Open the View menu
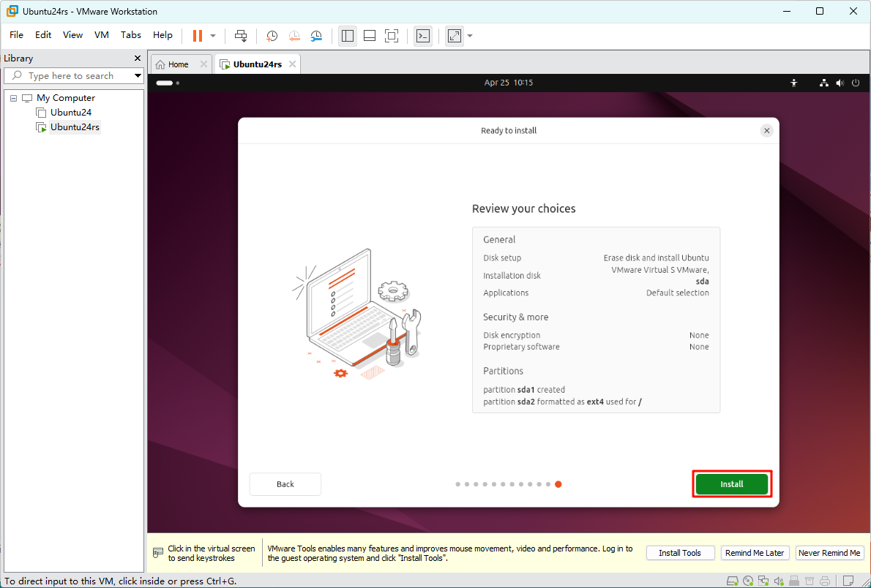The width and height of the screenshot is (871, 588). 72,35
